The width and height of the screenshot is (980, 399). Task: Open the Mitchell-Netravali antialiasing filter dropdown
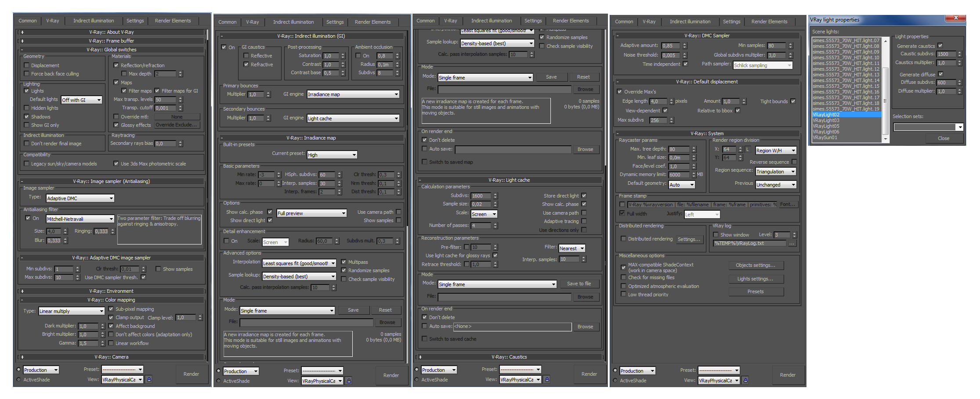(80, 219)
